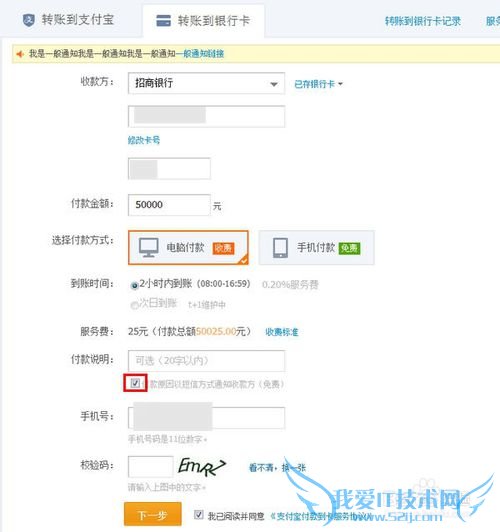Image resolution: width=500 pixels, height=532 pixels.
Task: Click the captcha image EmR
Action: point(202,467)
